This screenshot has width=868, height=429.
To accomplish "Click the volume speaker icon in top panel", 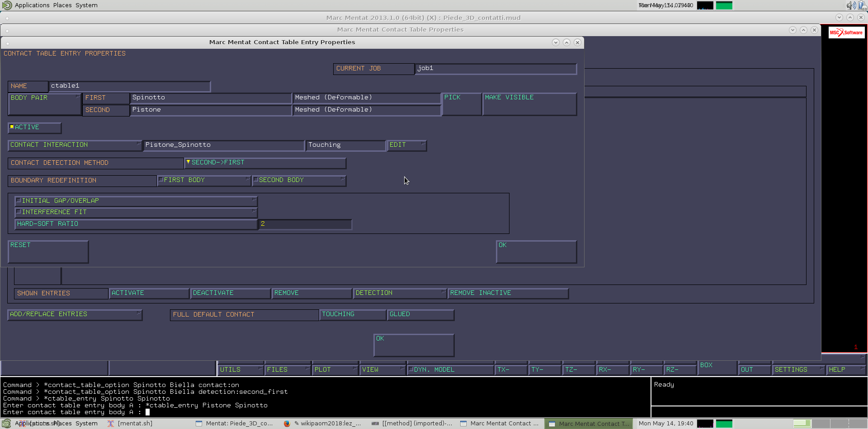I will [x=851, y=5].
